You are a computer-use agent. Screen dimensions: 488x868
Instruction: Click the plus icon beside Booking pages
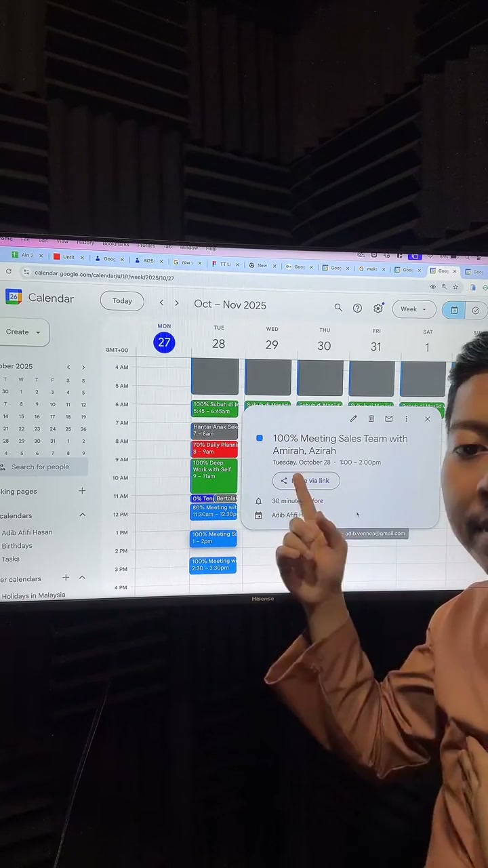pos(82,490)
